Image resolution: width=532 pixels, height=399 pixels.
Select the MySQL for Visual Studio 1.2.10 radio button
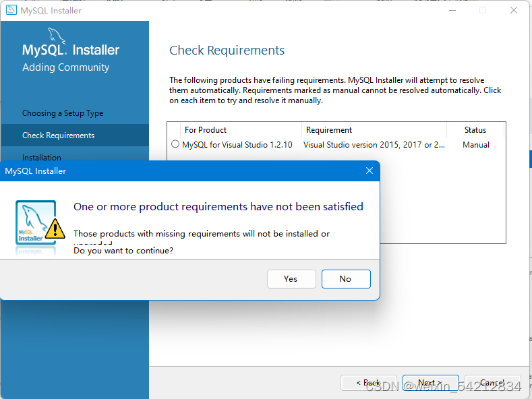(x=175, y=144)
